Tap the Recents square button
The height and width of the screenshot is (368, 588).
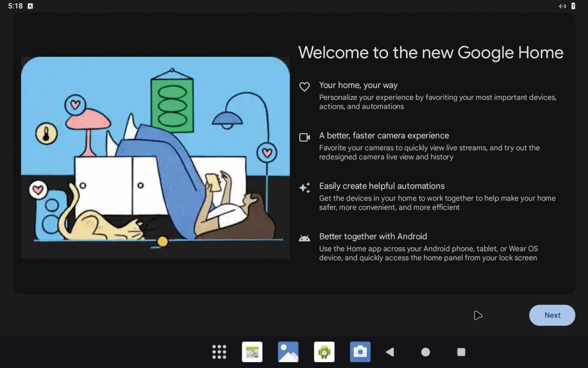click(461, 352)
